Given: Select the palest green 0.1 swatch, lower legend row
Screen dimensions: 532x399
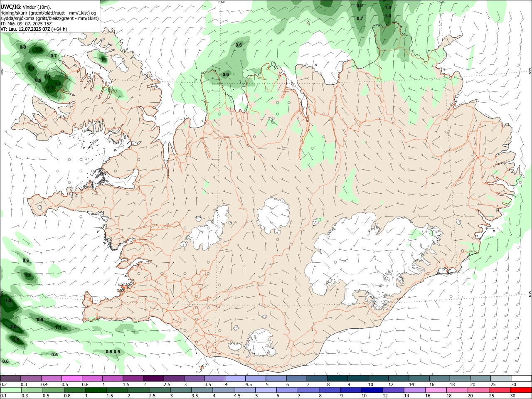Looking at the screenshot, I should click(11, 390).
